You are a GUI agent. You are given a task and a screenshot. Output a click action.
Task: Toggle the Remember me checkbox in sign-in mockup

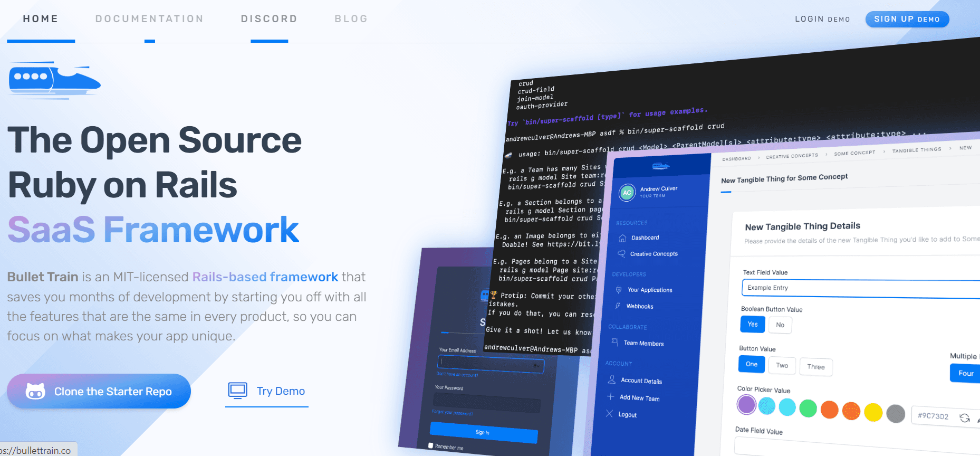(x=430, y=445)
